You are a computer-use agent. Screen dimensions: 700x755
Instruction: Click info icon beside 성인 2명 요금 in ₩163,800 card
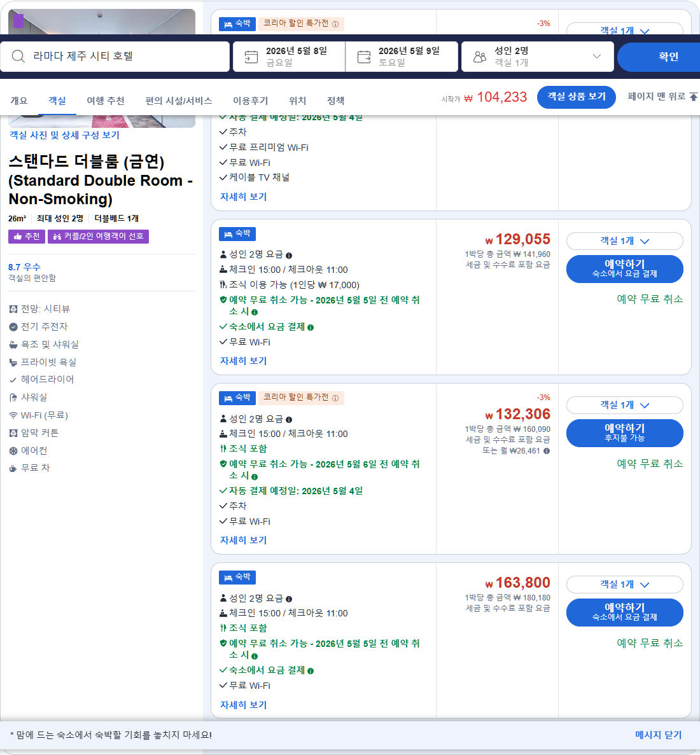click(x=289, y=599)
